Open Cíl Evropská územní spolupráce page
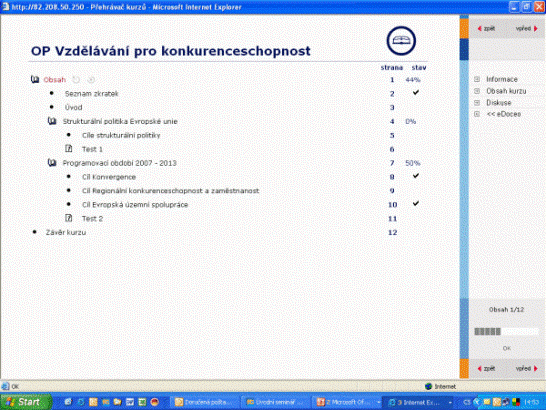The image size is (546, 410). point(135,204)
